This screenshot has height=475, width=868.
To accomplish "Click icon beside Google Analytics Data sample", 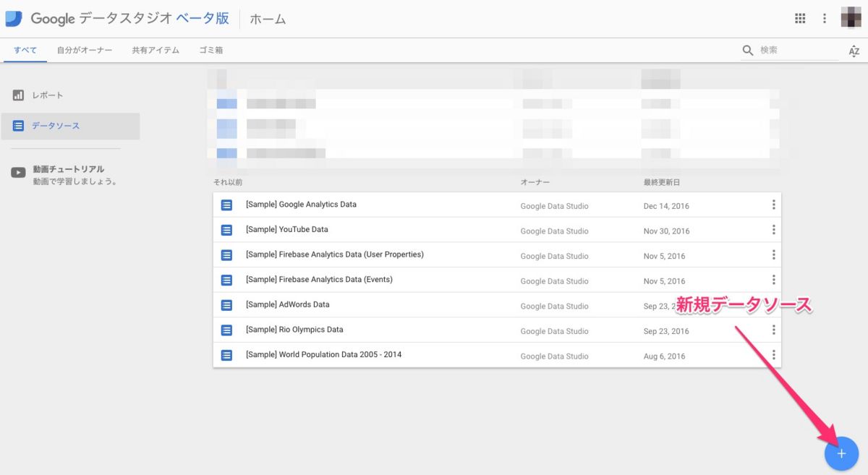I will click(x=226, y=205).
